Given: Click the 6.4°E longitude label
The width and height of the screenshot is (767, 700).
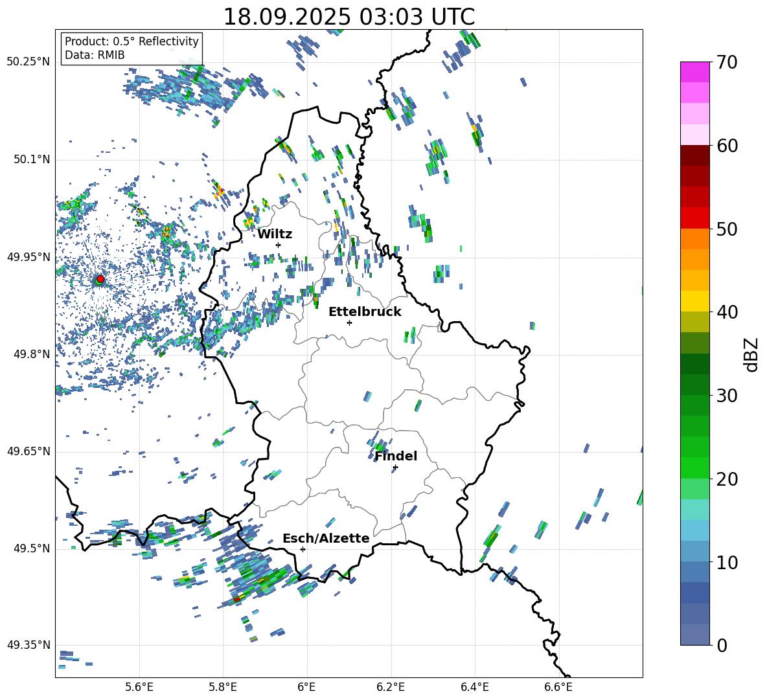Looking at the screenshot, I should pos(474,687).
